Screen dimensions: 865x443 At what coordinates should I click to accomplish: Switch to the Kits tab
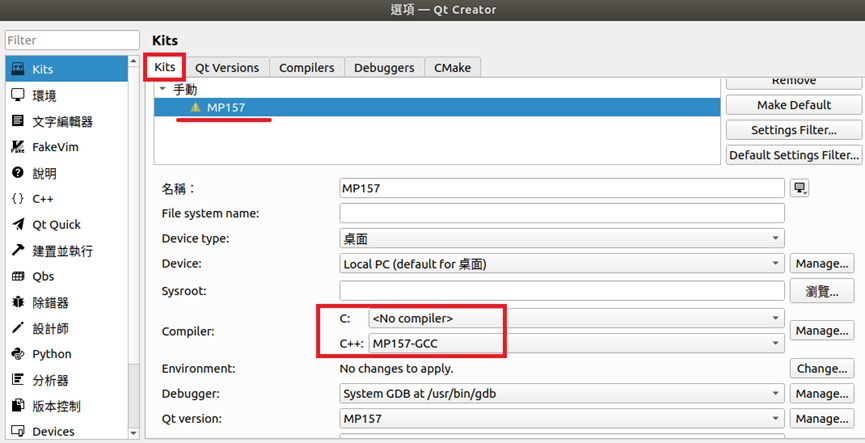[x=165, y=67]
